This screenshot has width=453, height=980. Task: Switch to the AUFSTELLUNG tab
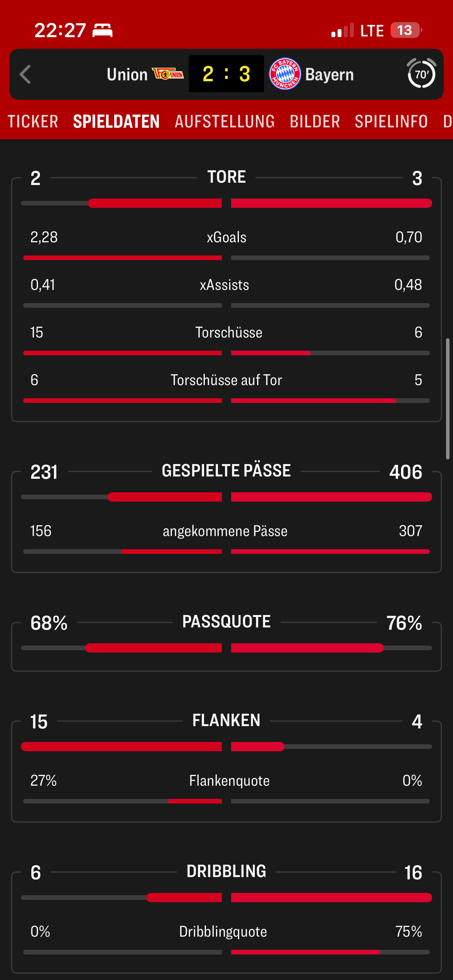click(225, 122)
